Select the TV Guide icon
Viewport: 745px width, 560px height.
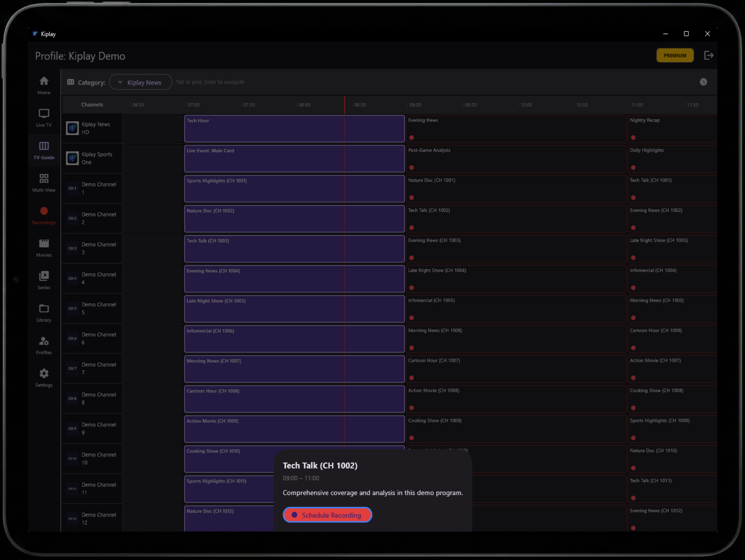point(43,150)
